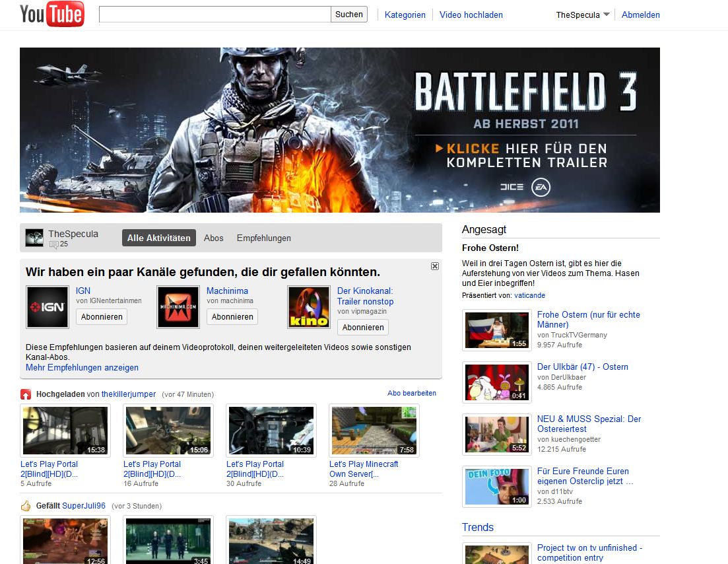Click the thumbs-up Gefällt icon
The image size is (728, 564).
point(26,506)
